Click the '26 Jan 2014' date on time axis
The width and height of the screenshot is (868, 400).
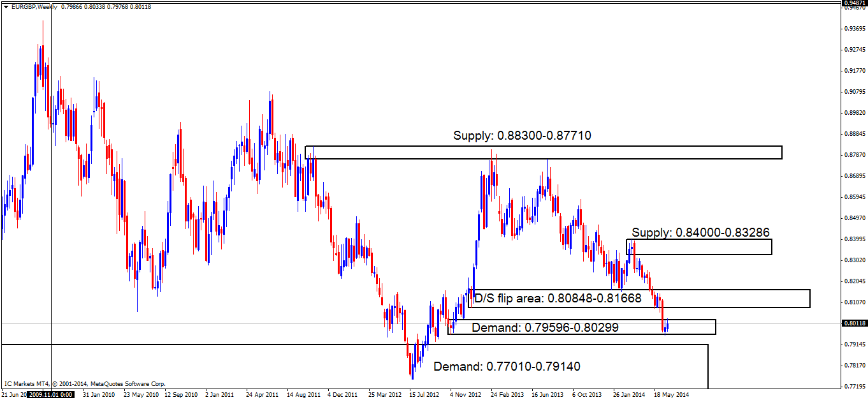(630, 394)
